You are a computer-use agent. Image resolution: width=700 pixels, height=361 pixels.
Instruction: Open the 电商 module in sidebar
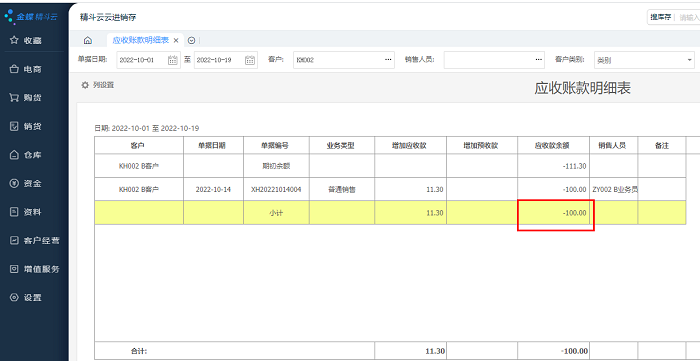pos(25,69)
